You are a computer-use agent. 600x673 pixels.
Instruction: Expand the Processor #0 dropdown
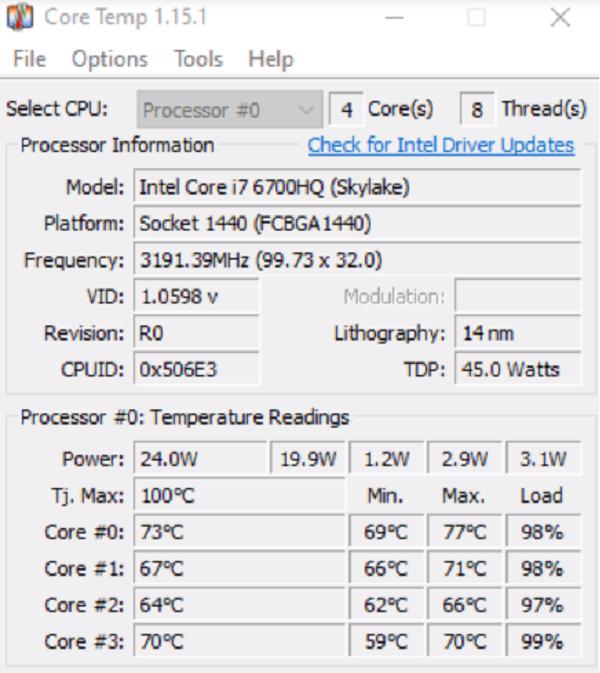[x=230, y=109]
